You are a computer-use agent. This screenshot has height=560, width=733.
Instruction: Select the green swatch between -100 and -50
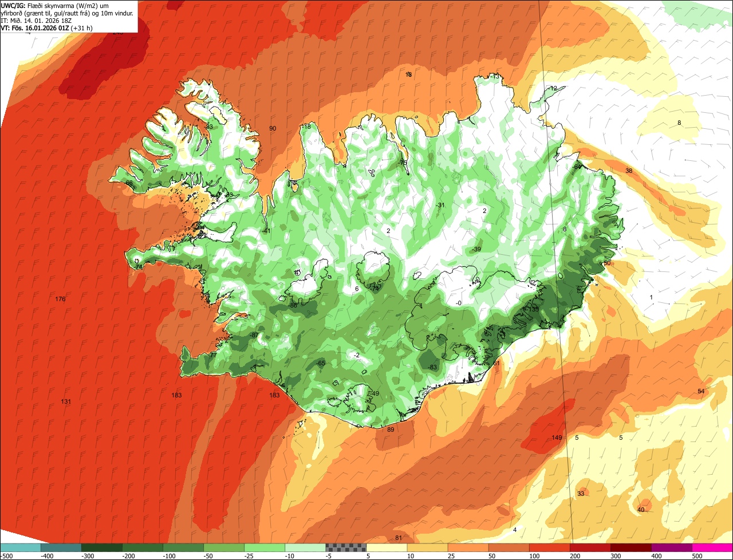coord(183,547)
